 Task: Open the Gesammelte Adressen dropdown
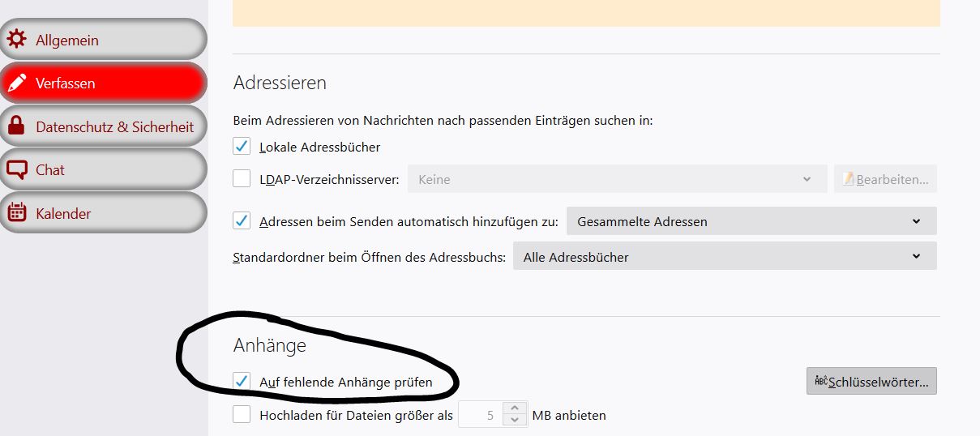(x=751, y=221)
